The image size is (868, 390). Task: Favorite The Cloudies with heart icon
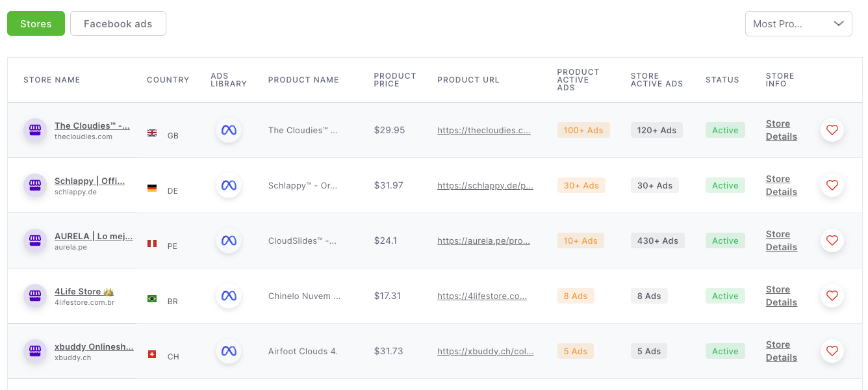tap(832, 130)
